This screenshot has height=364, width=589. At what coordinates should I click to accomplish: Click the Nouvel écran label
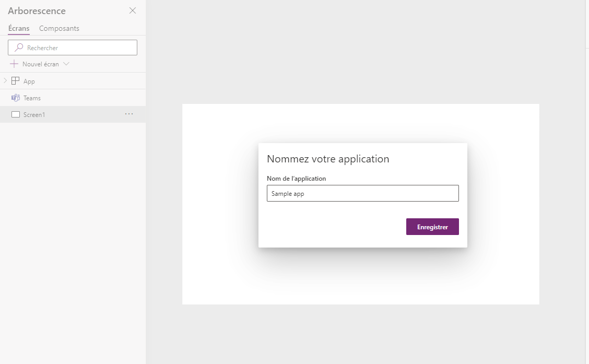click(x=41, y=64)
